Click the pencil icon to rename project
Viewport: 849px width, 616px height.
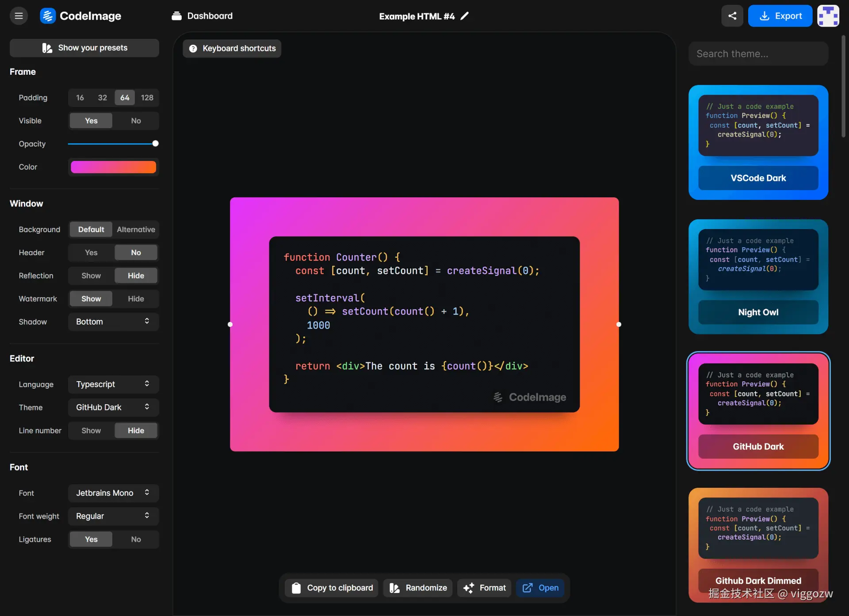click(x=464, y=16)
